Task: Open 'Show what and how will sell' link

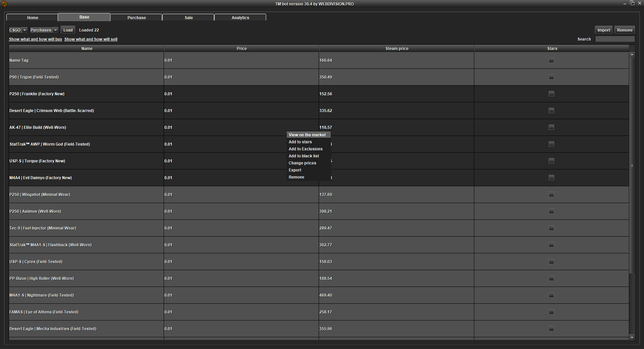Action: pyautogui.click(x=91, y=39)
